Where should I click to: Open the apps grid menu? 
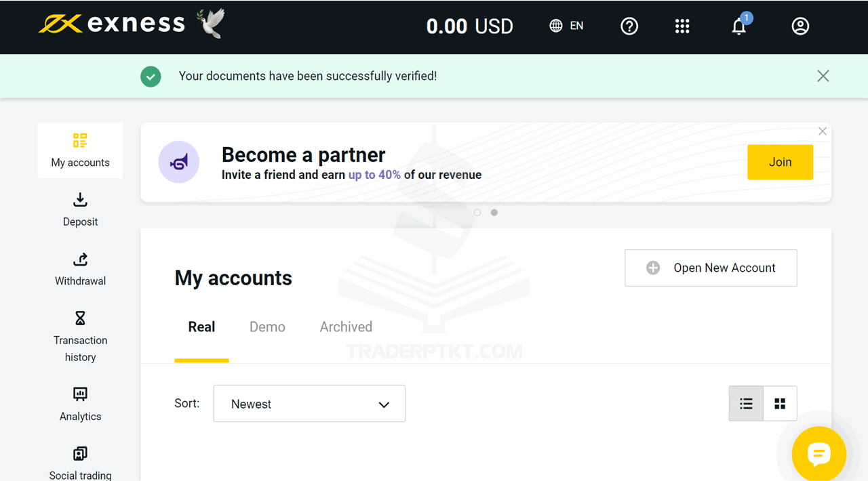point(682,26)
